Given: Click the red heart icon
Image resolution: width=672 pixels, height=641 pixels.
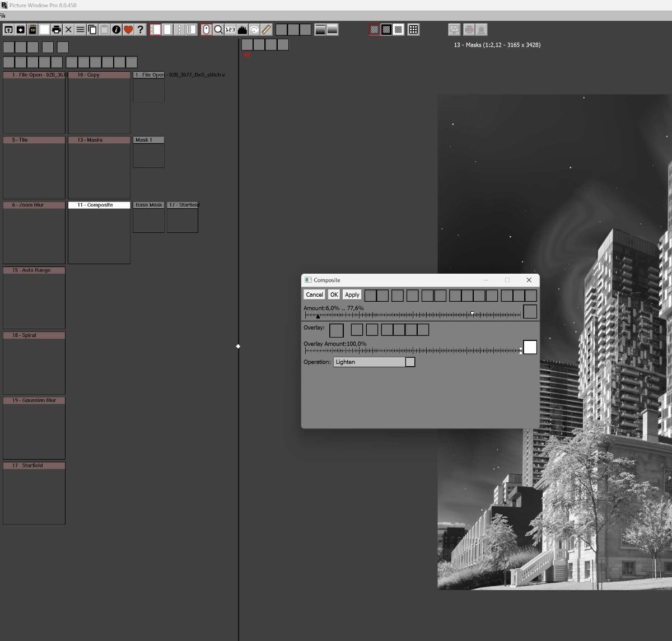Looking at the screenshot, I should pyautogui.click(x=128, y=30).
